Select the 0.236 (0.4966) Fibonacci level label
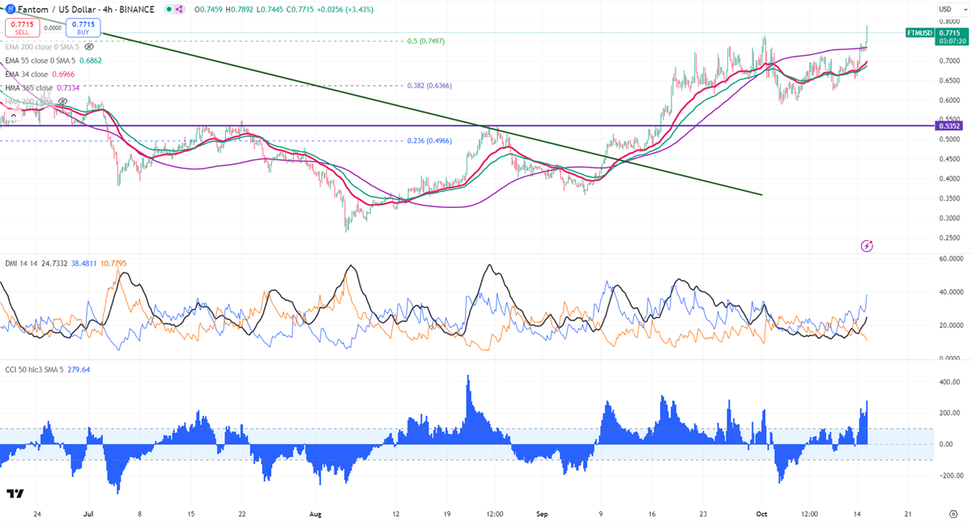 [x=428, y=140]
